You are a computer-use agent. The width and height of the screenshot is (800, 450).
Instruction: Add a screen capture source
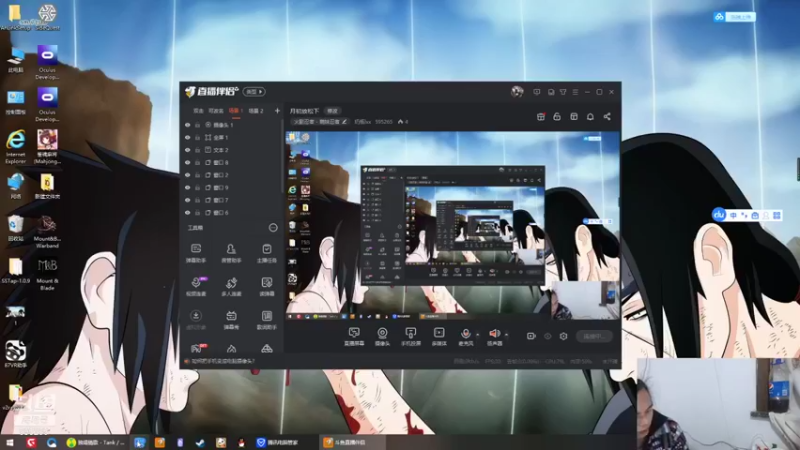(354, 337)
